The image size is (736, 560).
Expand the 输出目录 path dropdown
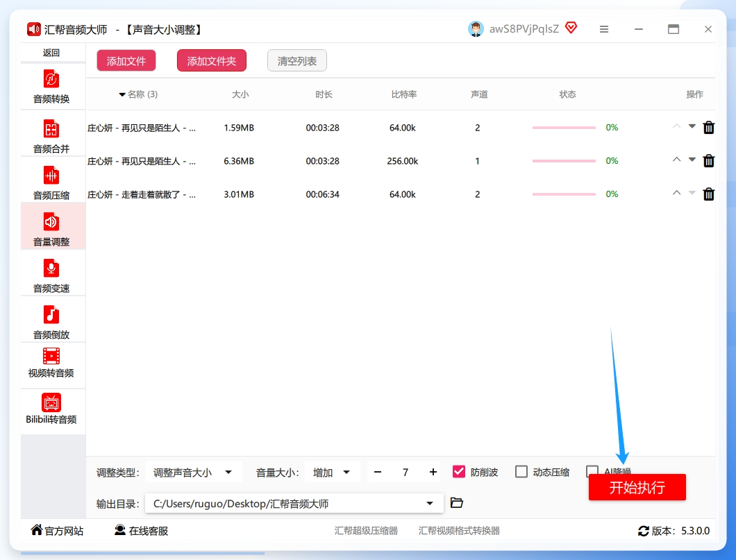[430, 503]
